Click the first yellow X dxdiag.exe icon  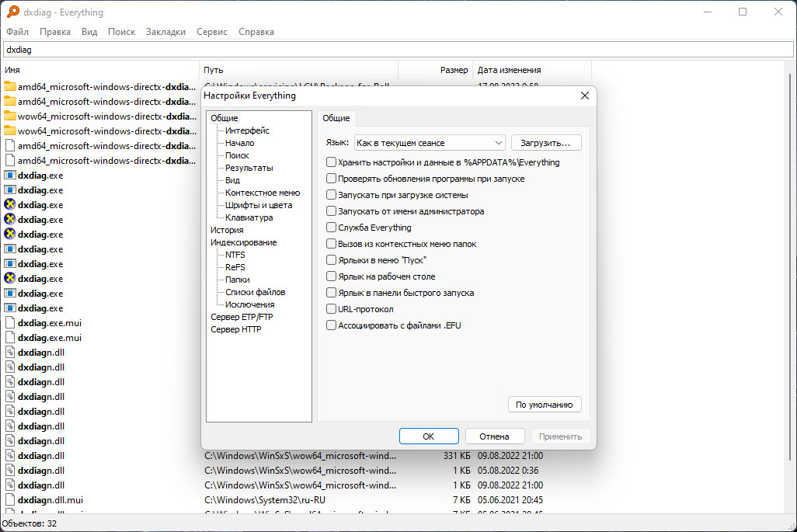click(10, 205)
